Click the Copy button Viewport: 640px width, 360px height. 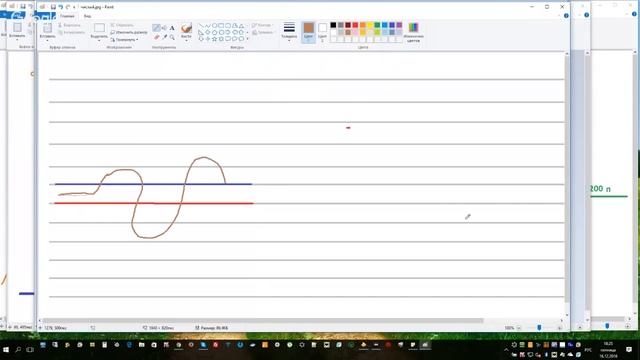click(x=71, y=32)
